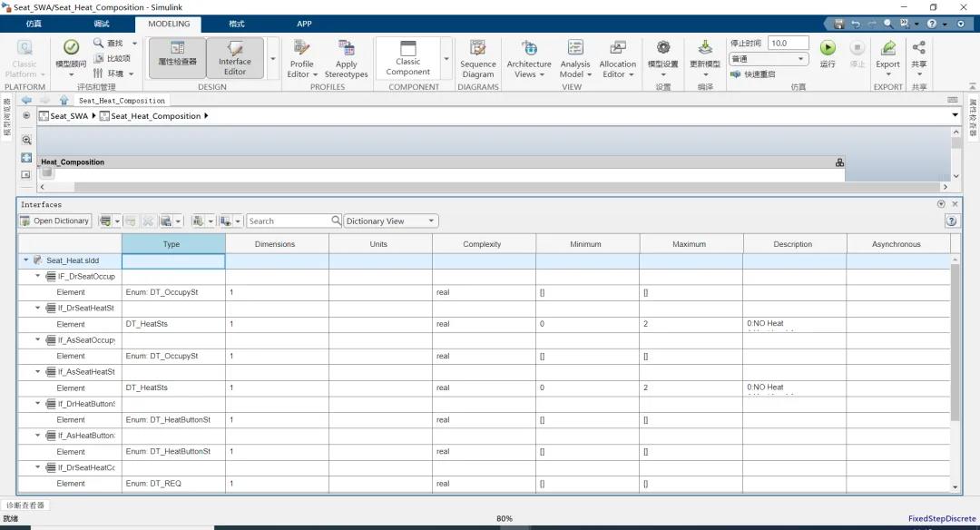This screenshot has height=530, width=980.
Task: Click the Update Model icon
Action: click(x=705, y=49)
